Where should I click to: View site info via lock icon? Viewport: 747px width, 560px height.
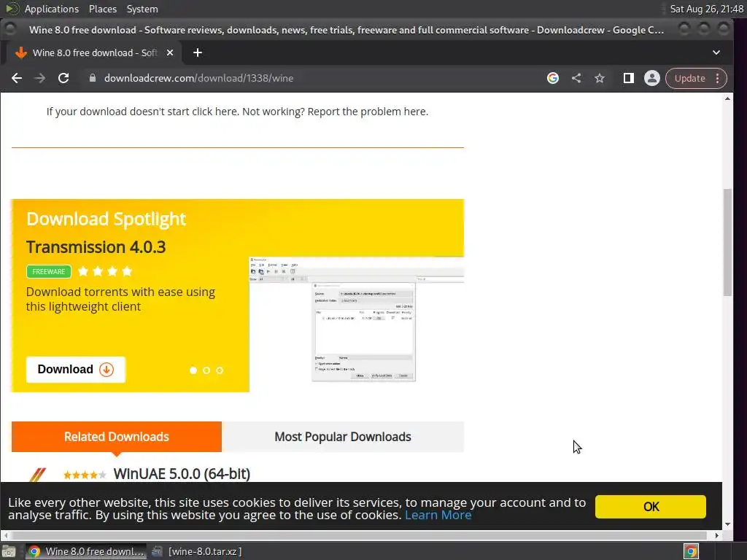93,78
